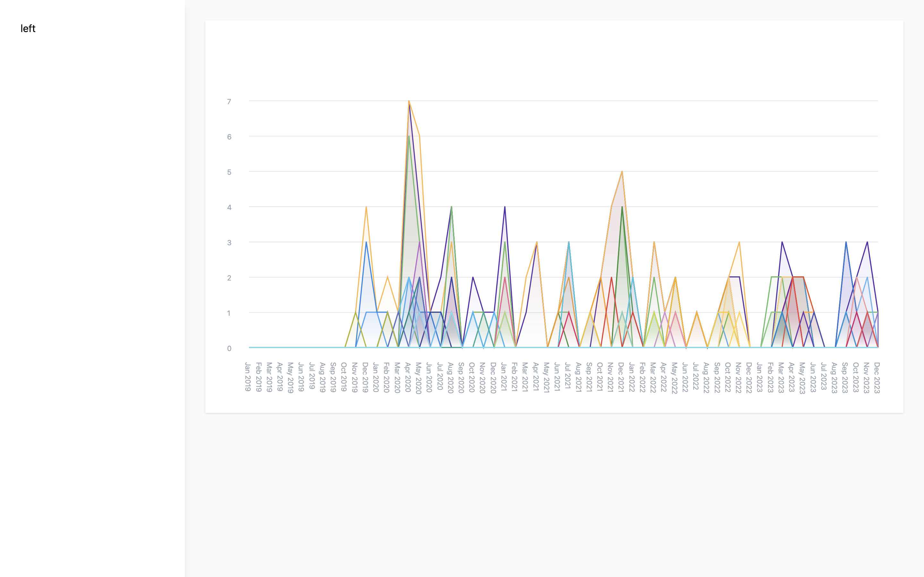924x577 pixels.
Task: Select the blue peak at 3 in Sep 2023
Action: pyautogui.click(x=846, y=242)
